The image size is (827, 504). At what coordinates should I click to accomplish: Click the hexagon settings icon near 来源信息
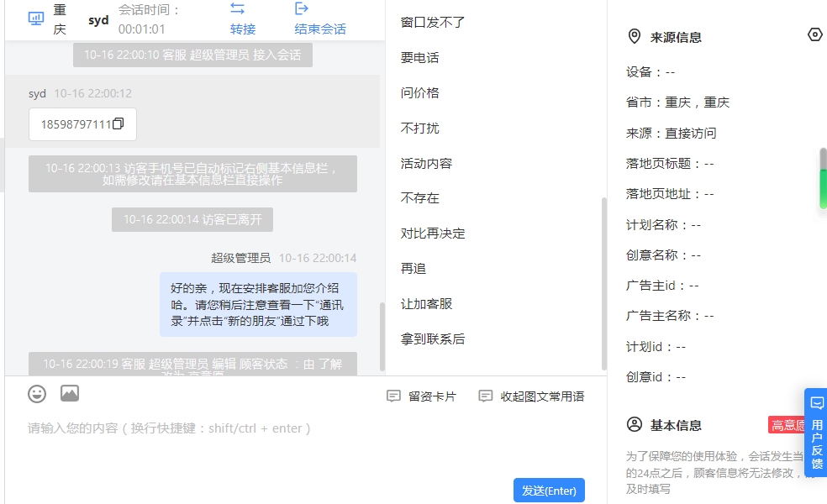point(815,34)
